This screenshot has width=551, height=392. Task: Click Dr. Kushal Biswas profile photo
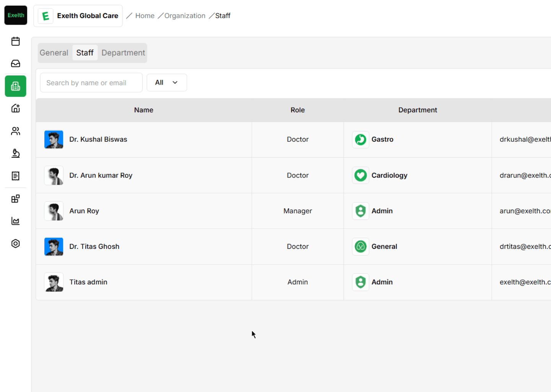pos(54,140)
